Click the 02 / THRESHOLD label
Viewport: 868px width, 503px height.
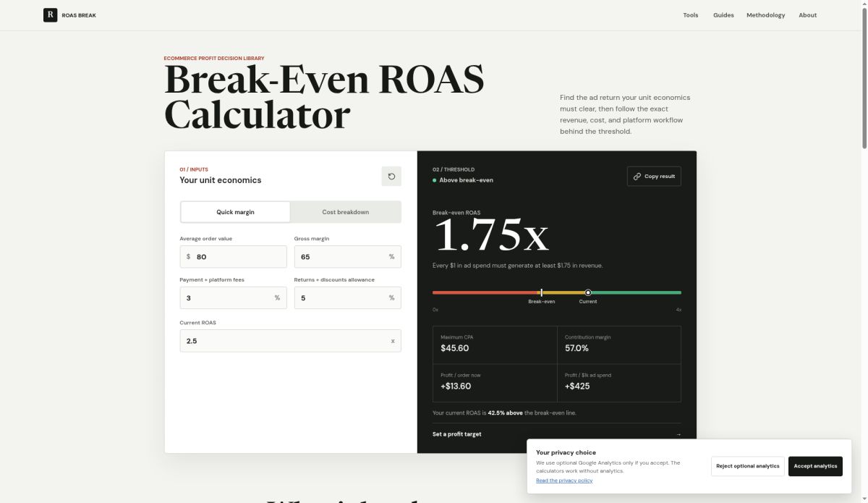point(454,169)
